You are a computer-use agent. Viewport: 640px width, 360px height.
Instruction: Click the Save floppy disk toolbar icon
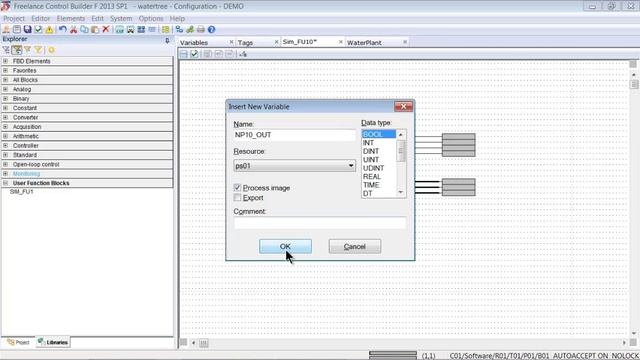[x=27, y=29]
